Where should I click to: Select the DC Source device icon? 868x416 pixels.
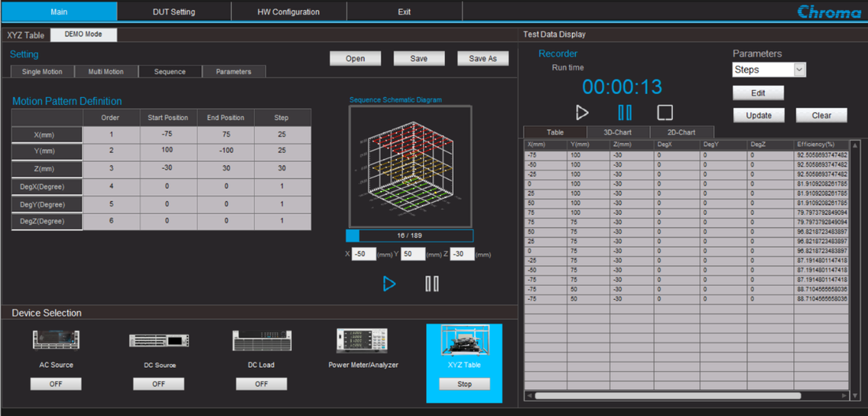pyautogui.click(x=159, y=340)
